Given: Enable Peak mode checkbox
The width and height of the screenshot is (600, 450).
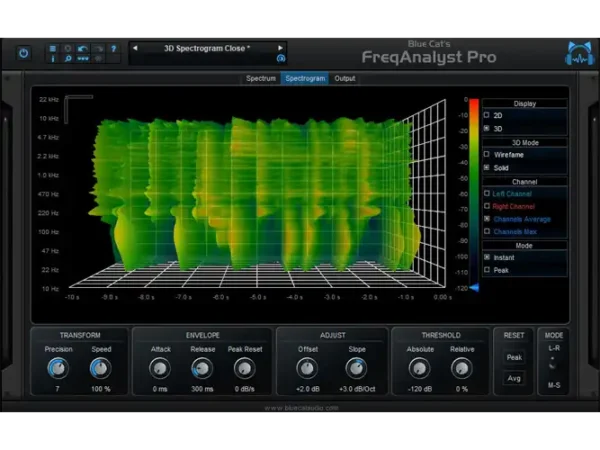Looking at the screenshot, I should pos(487,270).
